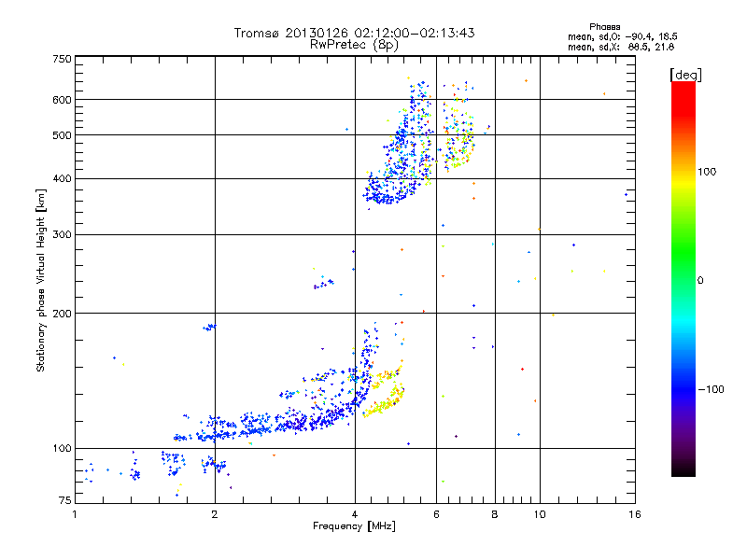Click the RwPretec (8p) subtitle

(355, 45)
